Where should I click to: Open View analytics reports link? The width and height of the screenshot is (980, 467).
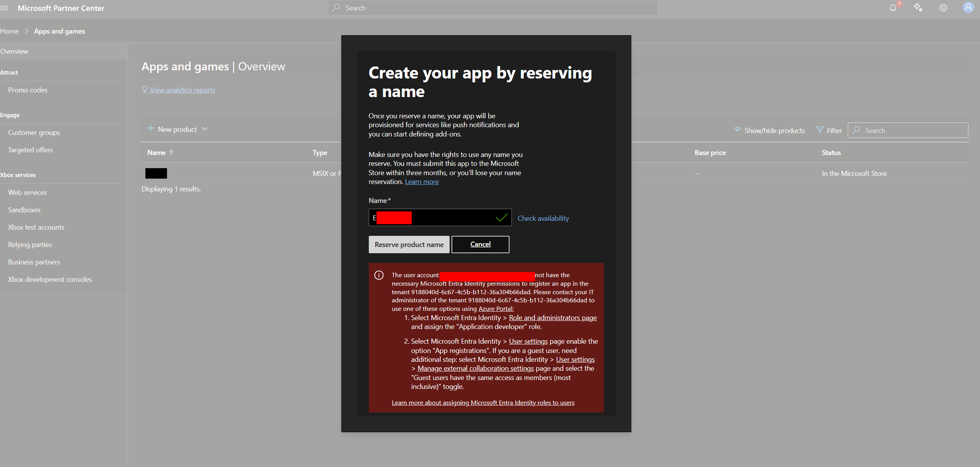tap(182, 90)
